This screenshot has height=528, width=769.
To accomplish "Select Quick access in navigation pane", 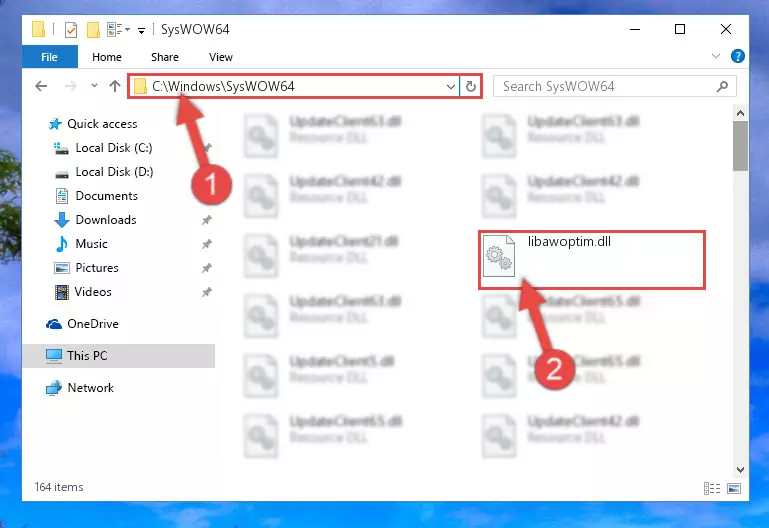I will coord(102,124).
